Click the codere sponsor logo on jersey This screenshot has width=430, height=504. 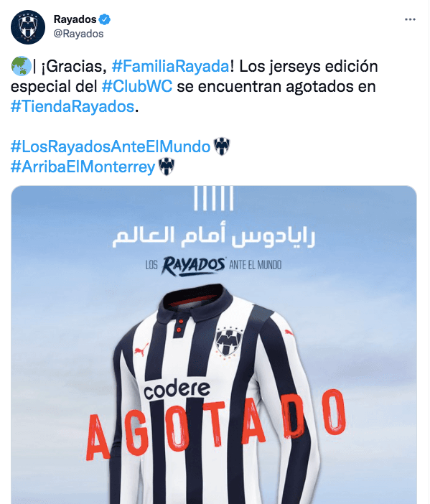tap(177, 390)
